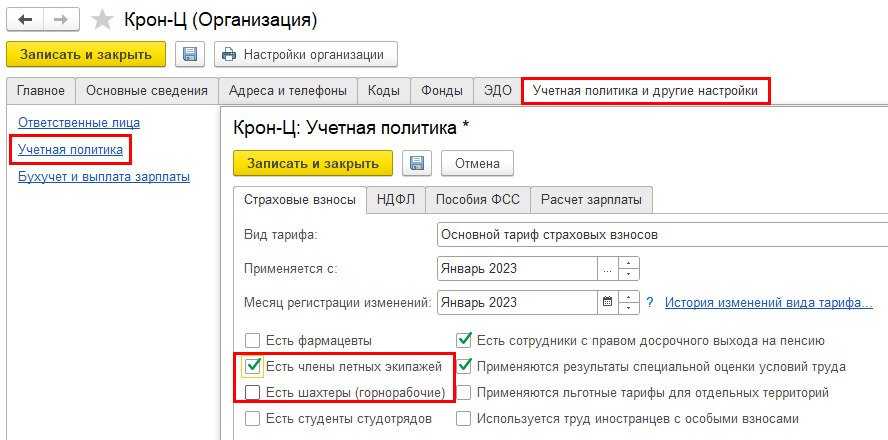Click the forward navigation arrow
This screenshot has width=888, height=440.
pyautogui.click(x=61, y=20)
